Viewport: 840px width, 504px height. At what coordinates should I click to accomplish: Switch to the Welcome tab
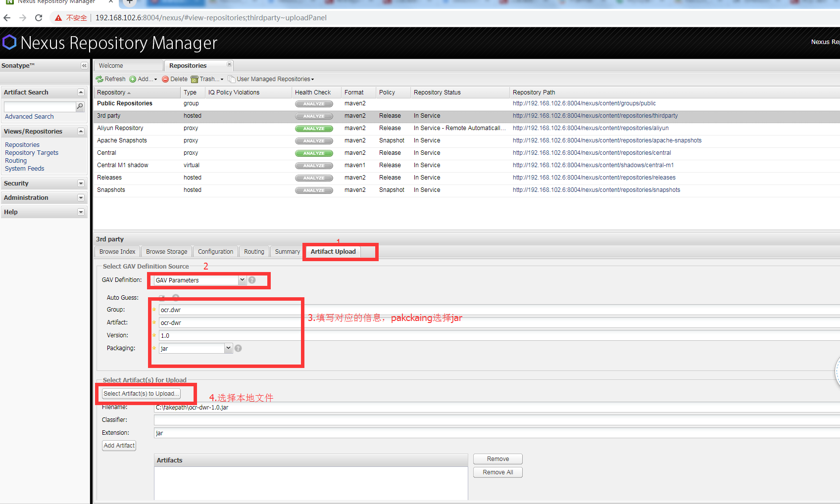pos(129,66)
